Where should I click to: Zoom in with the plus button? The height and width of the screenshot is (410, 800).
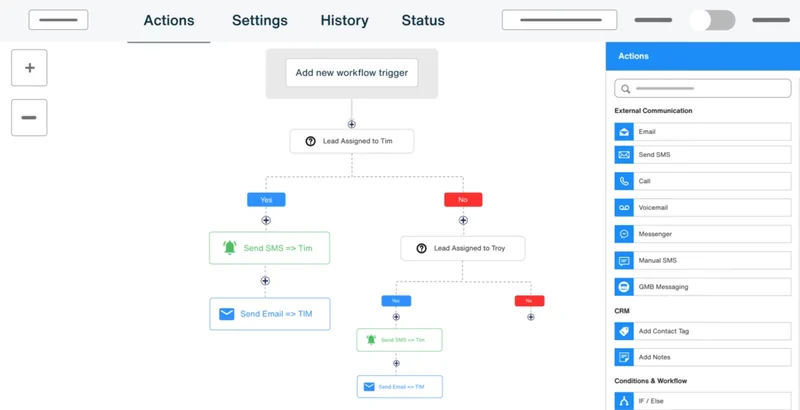tap(29, 68)
